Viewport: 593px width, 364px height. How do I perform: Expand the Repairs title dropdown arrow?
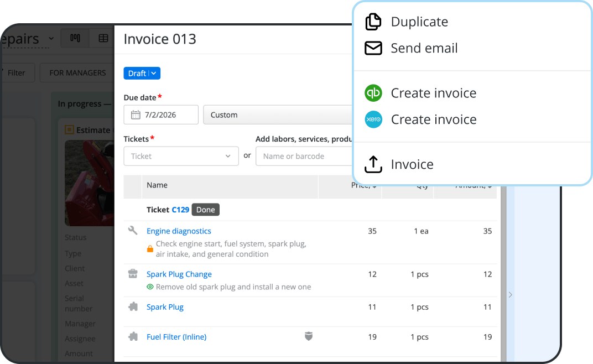coord(51,39)
